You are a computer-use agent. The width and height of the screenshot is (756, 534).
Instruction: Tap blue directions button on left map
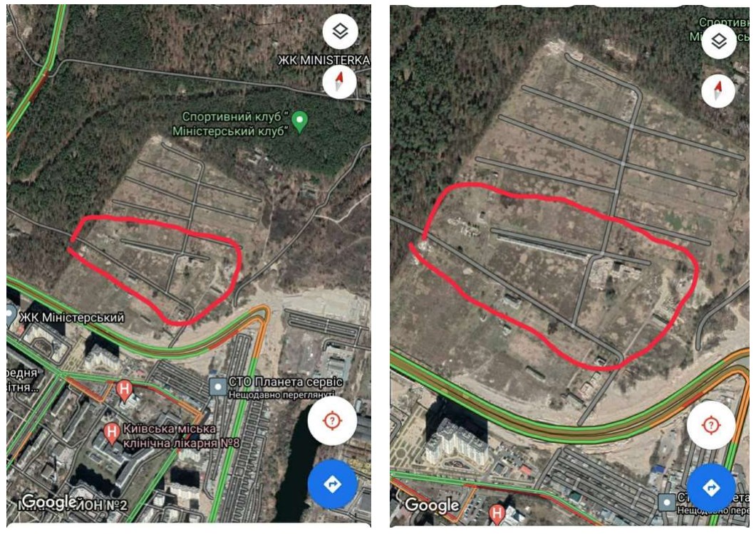[333, 483]
